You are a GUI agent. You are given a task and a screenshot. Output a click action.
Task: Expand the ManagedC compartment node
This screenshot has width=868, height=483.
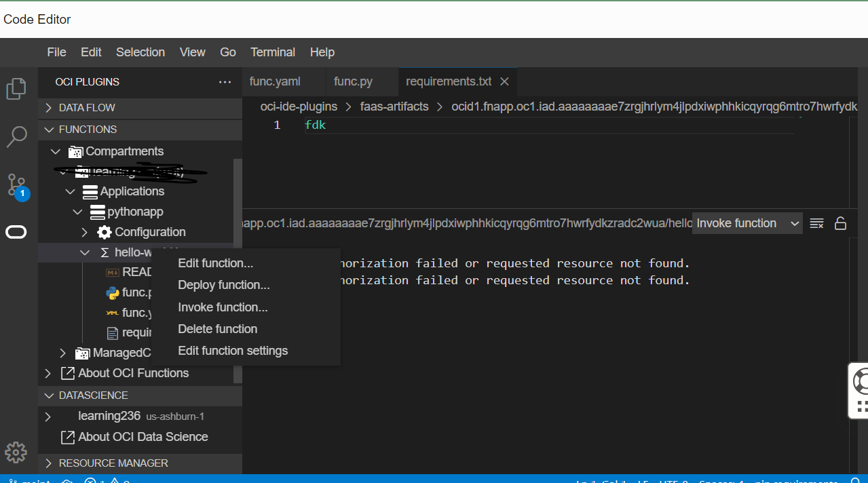click(x=63, y=353)
